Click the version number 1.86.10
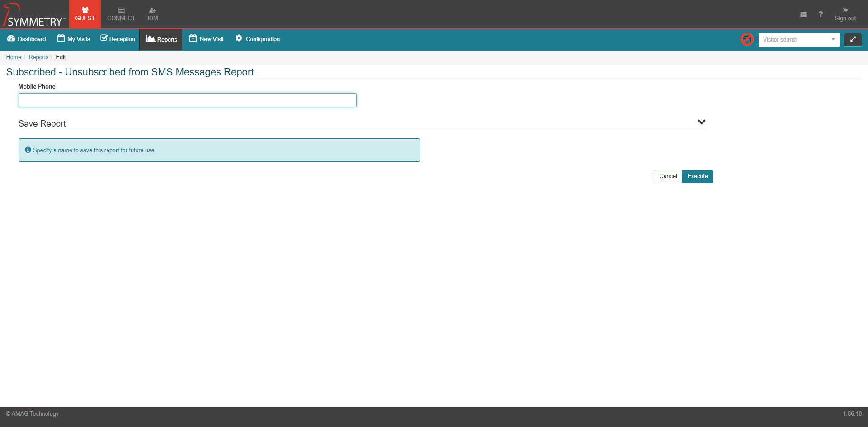868x427 pixels. pos(852,414)
